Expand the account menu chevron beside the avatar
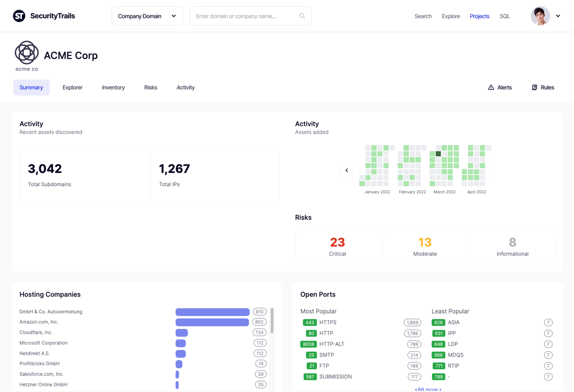Screen dimensions: 574x392 [558, 16]
